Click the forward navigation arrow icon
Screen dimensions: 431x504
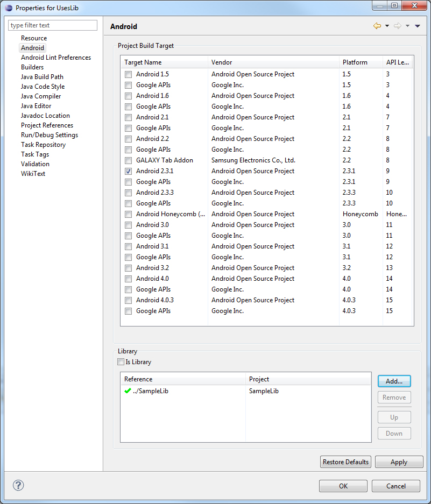[x=398, y=26]
